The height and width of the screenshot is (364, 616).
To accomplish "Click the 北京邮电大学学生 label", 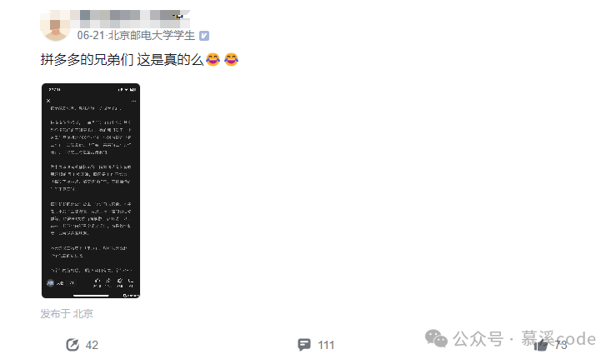I will tap(151, 36).
